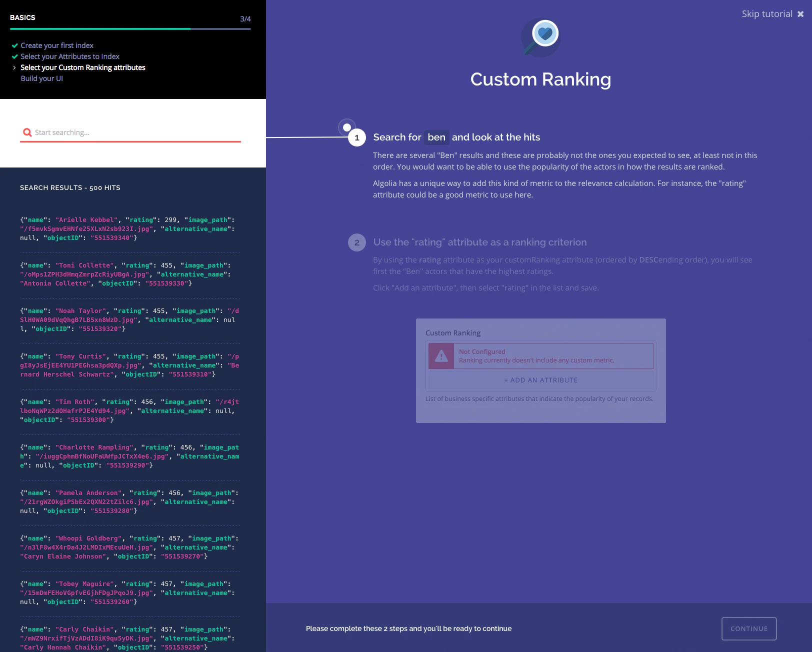Click the Not Configured warning icon
The image size is (812, 652).
click(441, 356)
